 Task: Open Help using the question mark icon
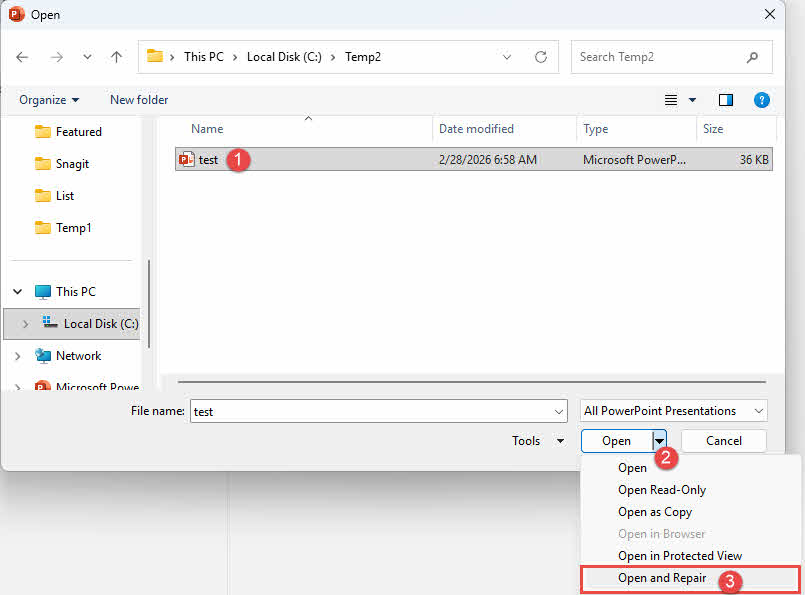(762, 100)
